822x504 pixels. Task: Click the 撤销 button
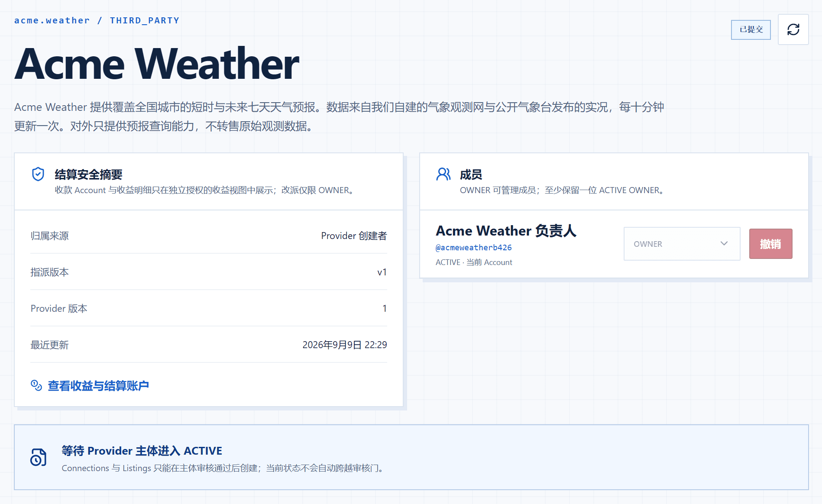770,244
